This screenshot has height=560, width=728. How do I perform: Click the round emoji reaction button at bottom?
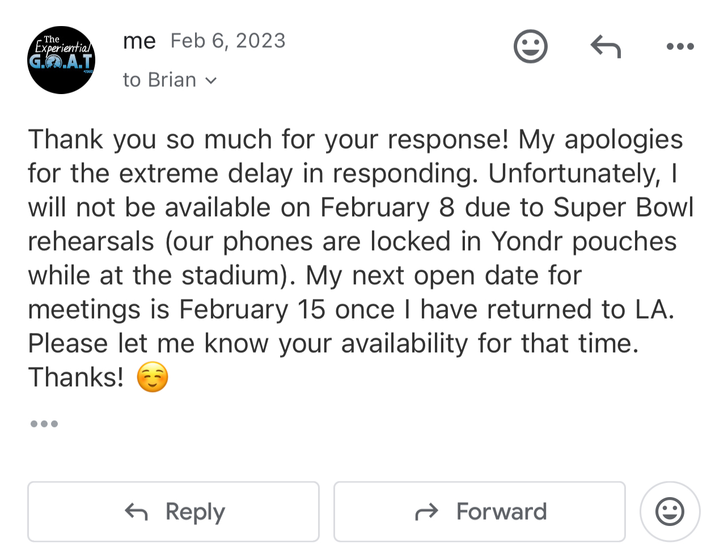tap(670, 512)
